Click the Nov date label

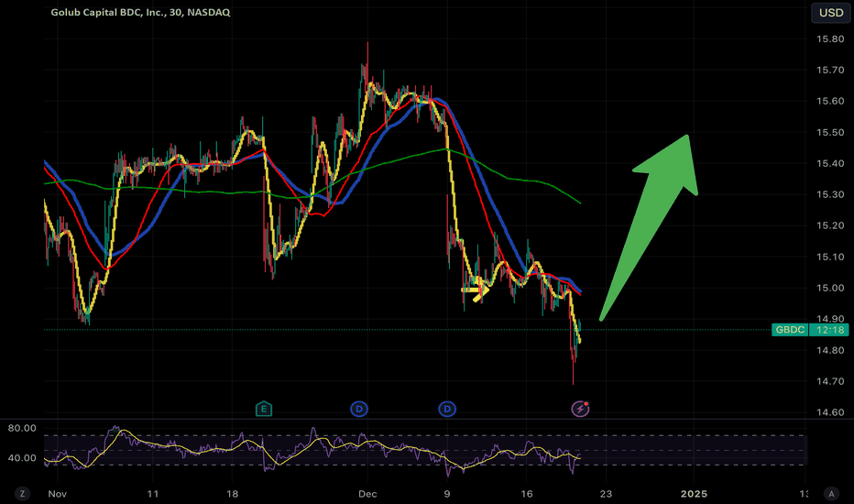pyautogui.click(x=57, y=494)
